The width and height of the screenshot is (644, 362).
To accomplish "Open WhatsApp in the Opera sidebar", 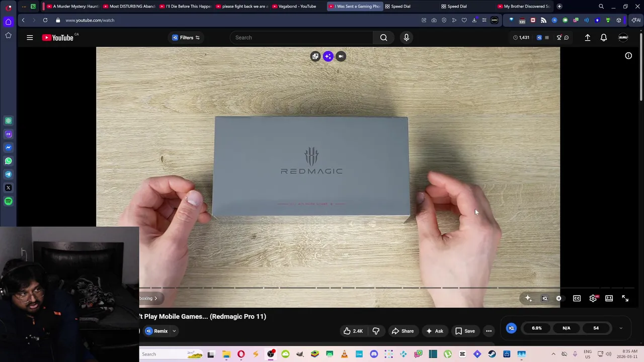I will click(x=8, y=161).
